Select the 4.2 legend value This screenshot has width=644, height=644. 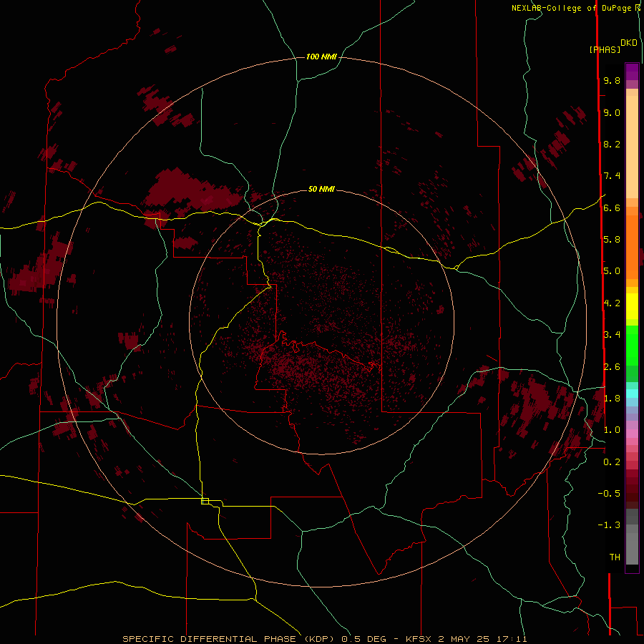click(x=612, y=303)
